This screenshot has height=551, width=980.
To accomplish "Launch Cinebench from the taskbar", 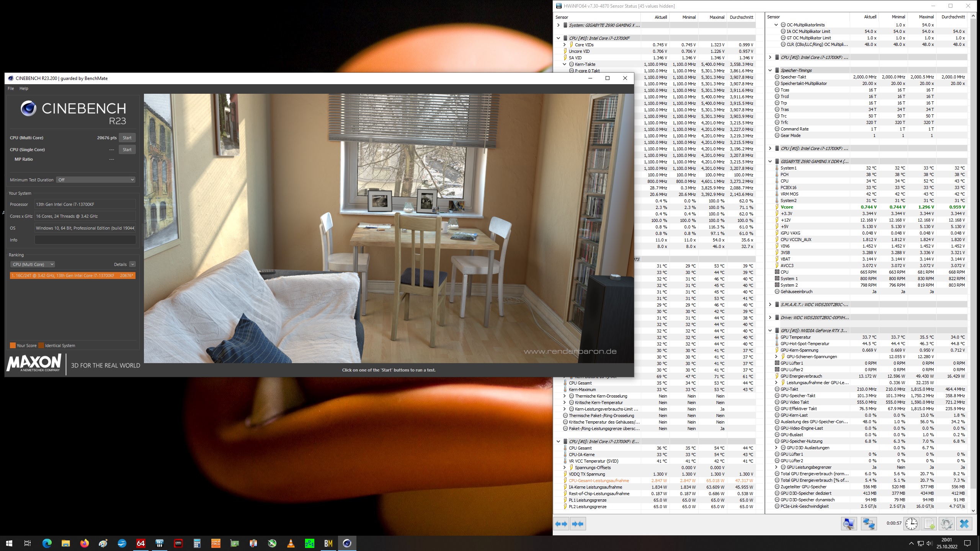I will tap(347, 543).
